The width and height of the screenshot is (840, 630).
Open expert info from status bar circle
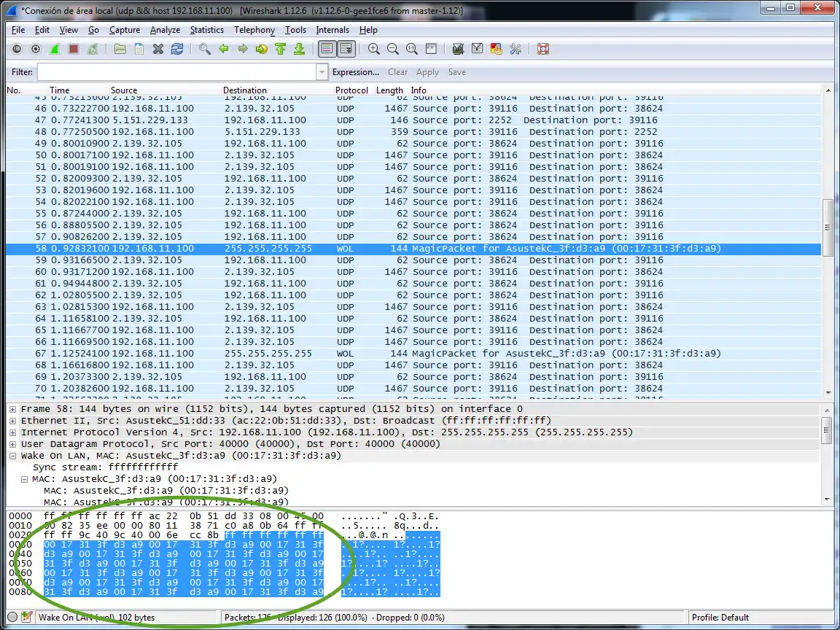[13, 617]
